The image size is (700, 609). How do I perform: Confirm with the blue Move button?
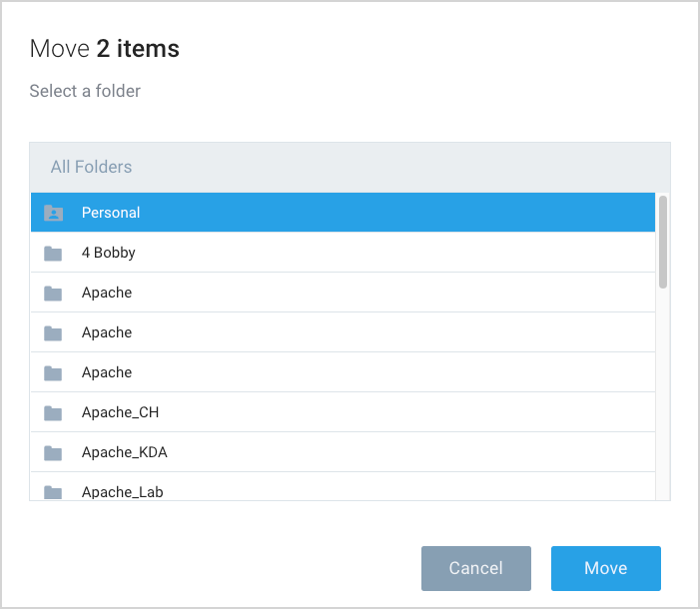click(605, 568)
